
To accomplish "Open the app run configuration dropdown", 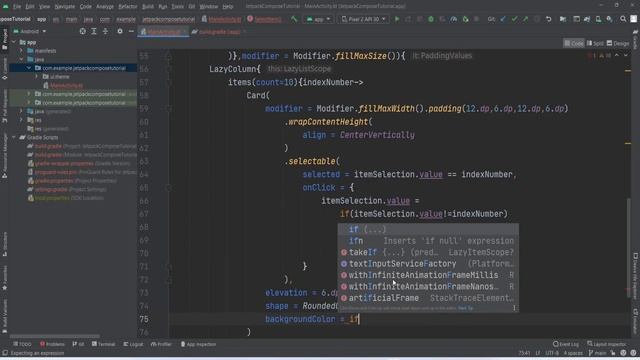I will [318, 19].
